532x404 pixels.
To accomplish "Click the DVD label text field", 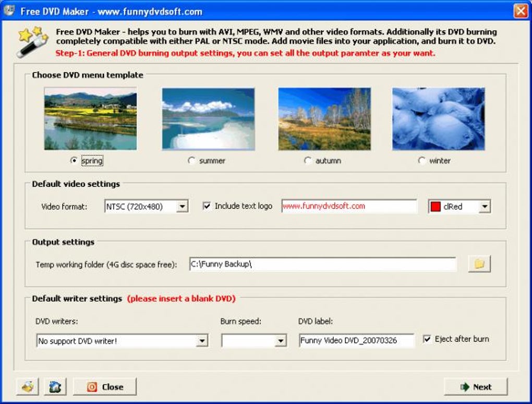I will coord(356,340).
